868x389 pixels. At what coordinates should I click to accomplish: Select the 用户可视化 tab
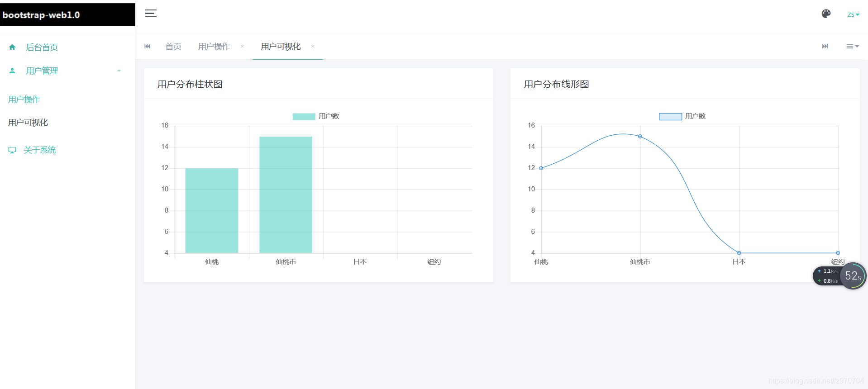pos(281,47)
